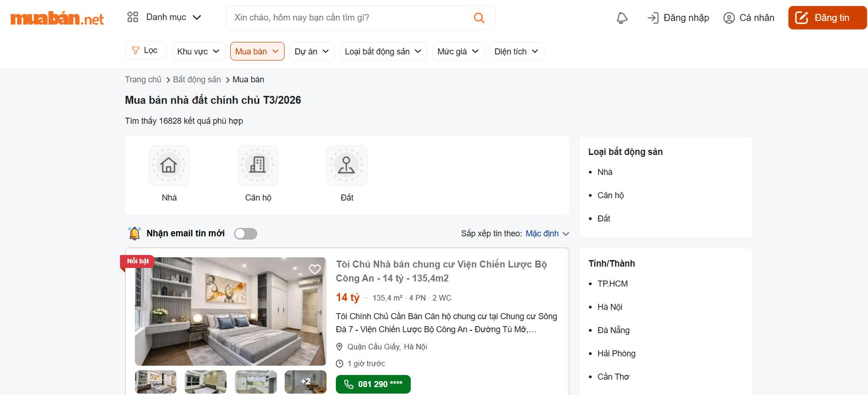Image resolution: width=868 pixels, height=395 pixels.
Task: Filter by Hải Phòng province
Action: point(616,353)
